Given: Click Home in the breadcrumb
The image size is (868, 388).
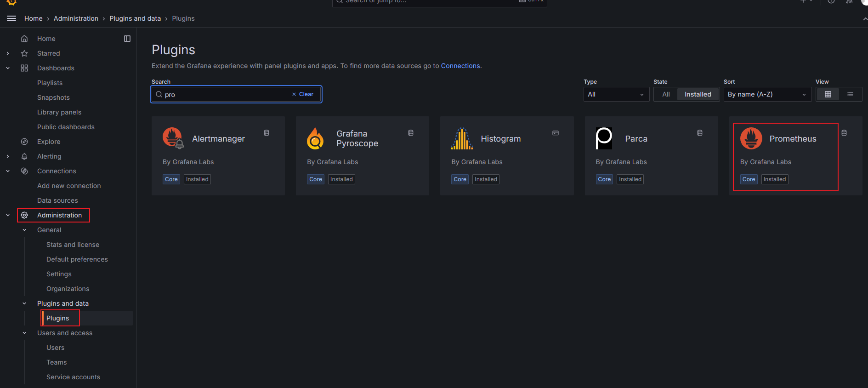Looking at the screenshot, I should 34,18.
